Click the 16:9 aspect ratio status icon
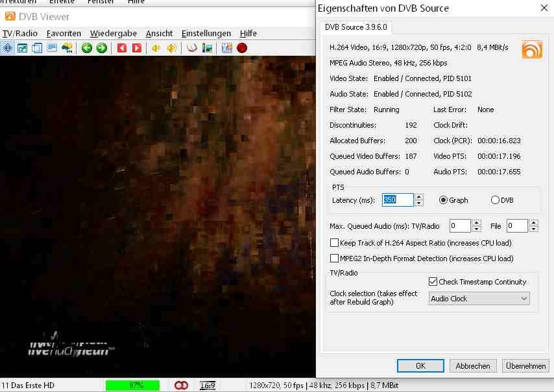 point(208,386)
